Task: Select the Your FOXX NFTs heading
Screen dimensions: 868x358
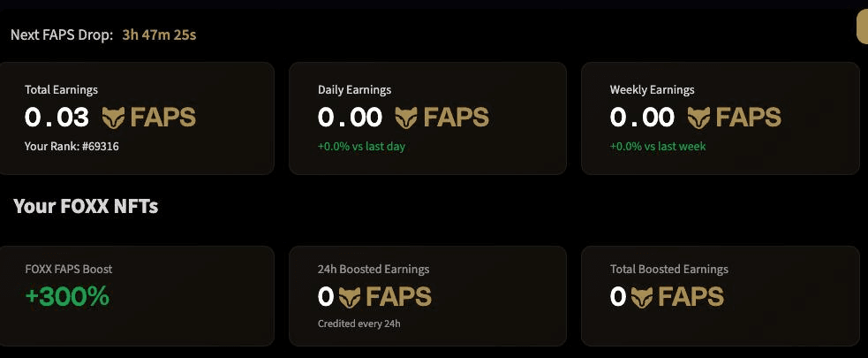Action: point(86,207)
